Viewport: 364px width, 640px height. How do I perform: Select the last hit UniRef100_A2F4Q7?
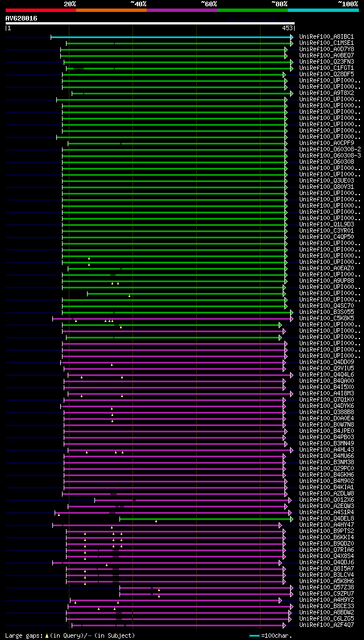(x=326, y=625)
